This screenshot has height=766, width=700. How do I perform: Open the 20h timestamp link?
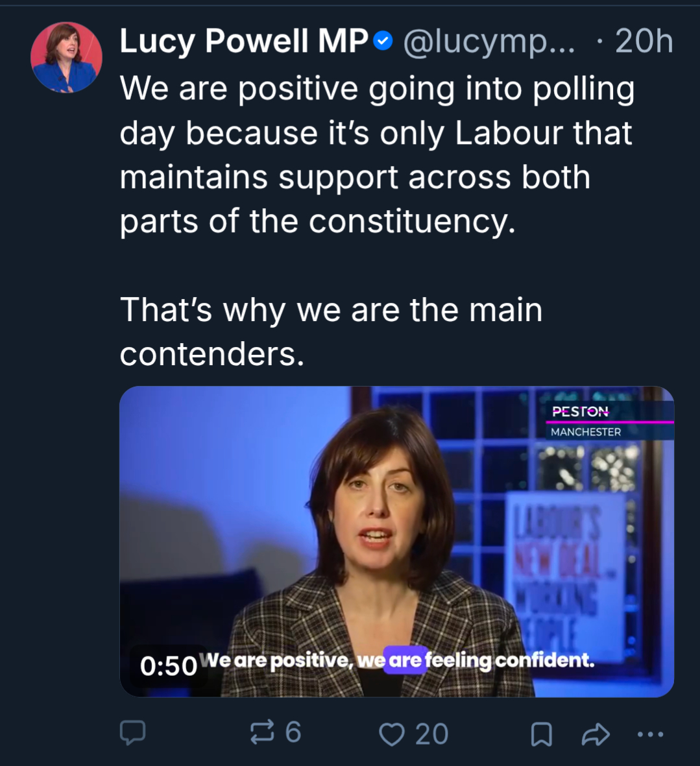coord(644,42)
